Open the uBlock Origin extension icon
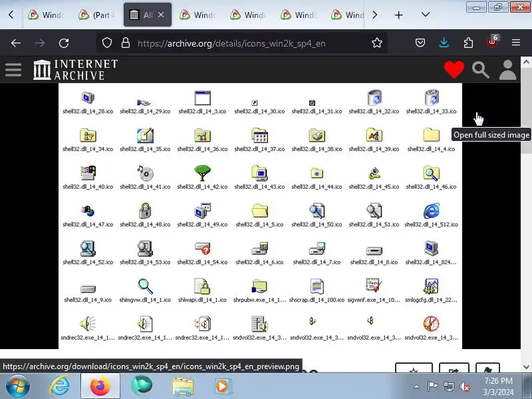Image resolution: width=532 pixels, height=399 pixels. tap(492, 42)
